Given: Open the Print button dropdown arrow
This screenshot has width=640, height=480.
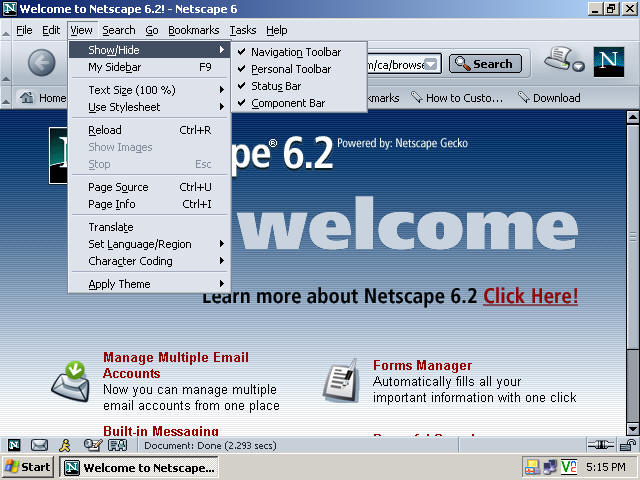Looking at the screenshot, I should point(578,66).
